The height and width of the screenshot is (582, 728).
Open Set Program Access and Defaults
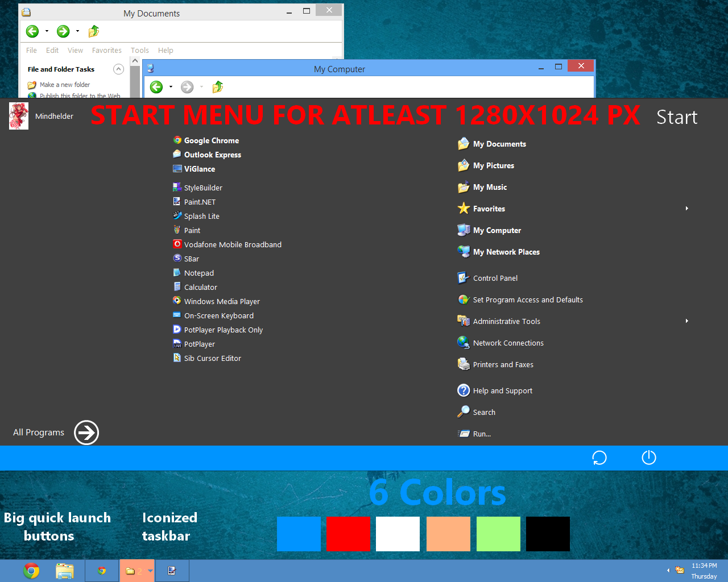click(x=520, y=300)
